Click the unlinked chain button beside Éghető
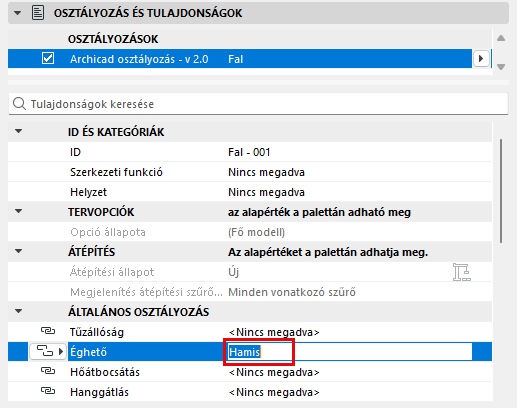Image resolution: width=517 pixels, height=408 pixels. pyautogui.click(x=47, y=351)
